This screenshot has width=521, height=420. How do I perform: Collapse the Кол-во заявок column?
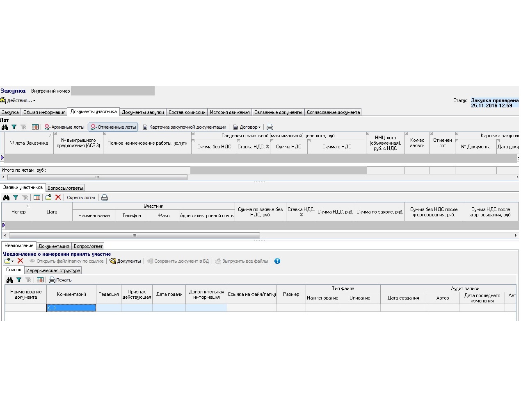407,134
